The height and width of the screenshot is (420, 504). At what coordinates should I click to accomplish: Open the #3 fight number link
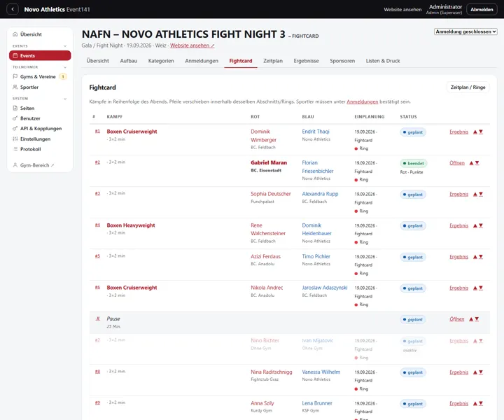(97, 193)
